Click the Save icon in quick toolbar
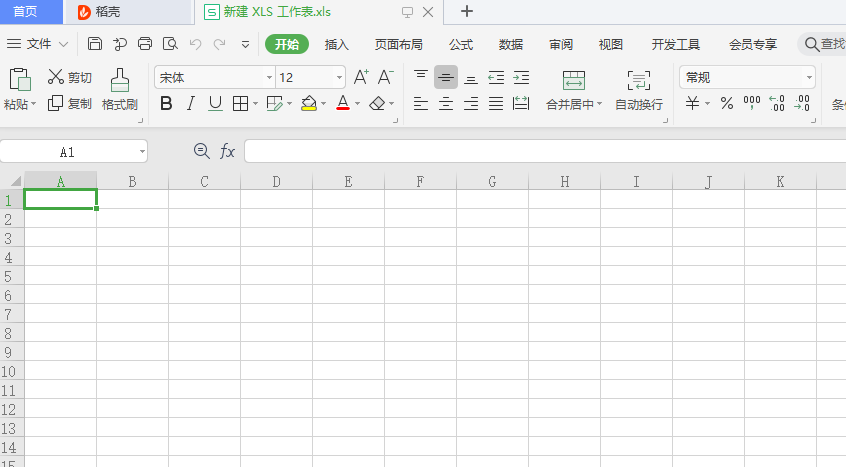This screenshot has width=846, height=467. (95, 44)
